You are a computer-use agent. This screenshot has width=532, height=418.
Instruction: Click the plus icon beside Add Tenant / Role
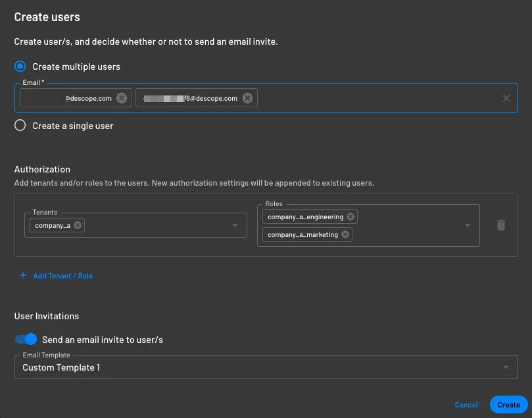pyautogui.click(x=23, y=275)
